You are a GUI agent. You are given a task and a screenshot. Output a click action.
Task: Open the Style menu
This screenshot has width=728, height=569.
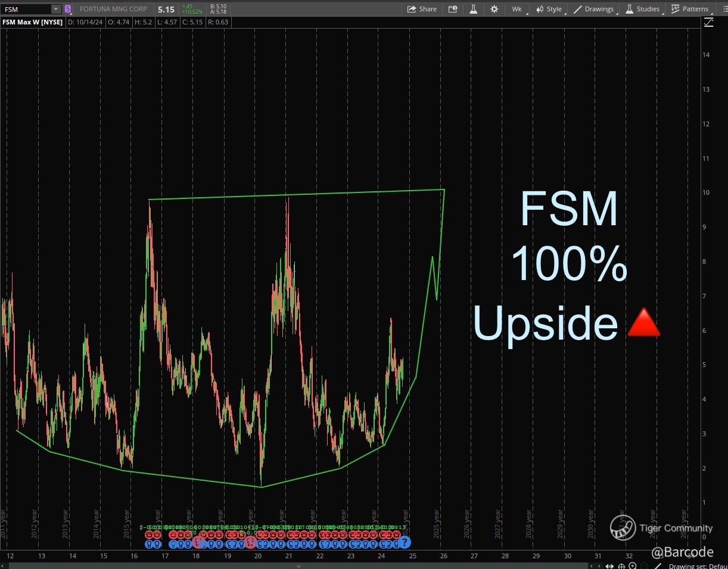click(x=549, y=9)
